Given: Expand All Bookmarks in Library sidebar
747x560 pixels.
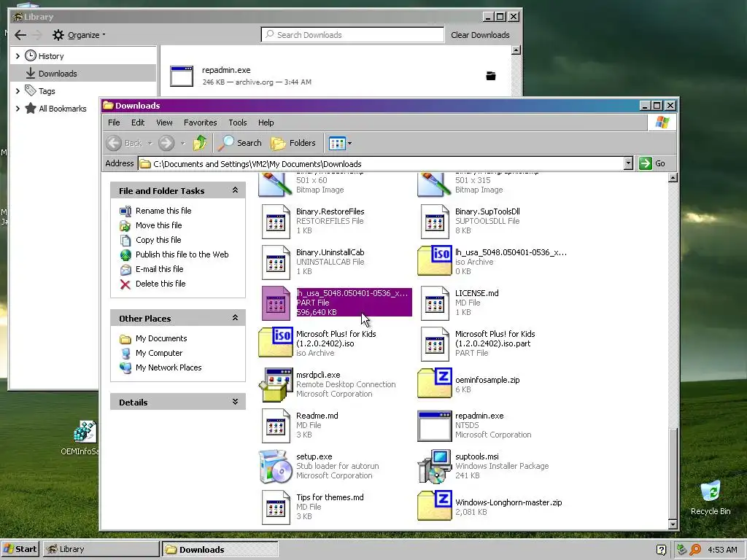Looking at the screenshot, I should click(18, 109).
